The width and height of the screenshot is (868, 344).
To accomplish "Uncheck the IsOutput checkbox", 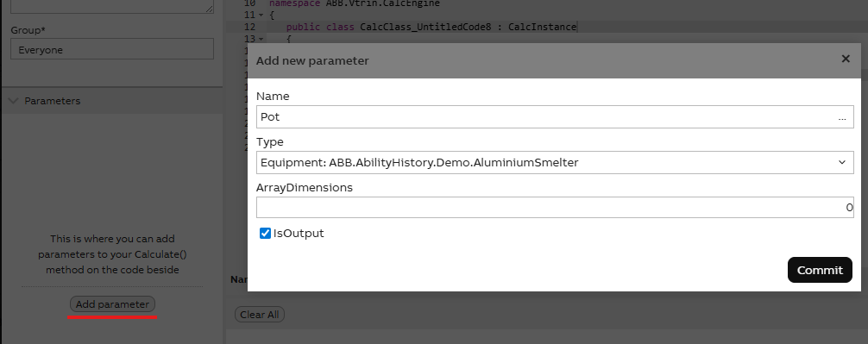I will point(265,234).
